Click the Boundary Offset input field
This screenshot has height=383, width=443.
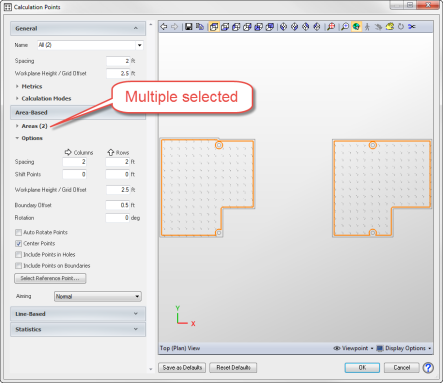pos(117,205)
